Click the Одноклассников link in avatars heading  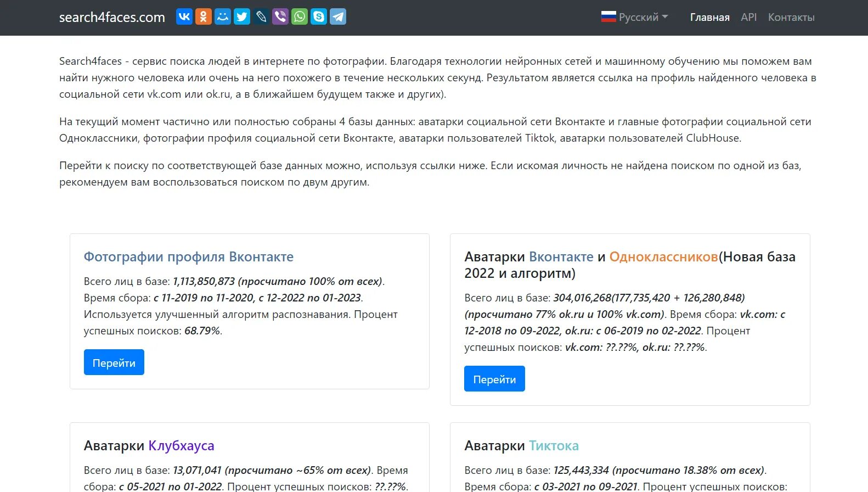[x=664, y=256]
